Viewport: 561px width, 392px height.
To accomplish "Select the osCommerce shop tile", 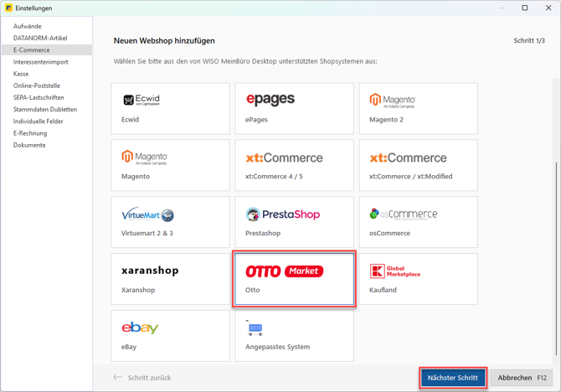I will 418,222.
